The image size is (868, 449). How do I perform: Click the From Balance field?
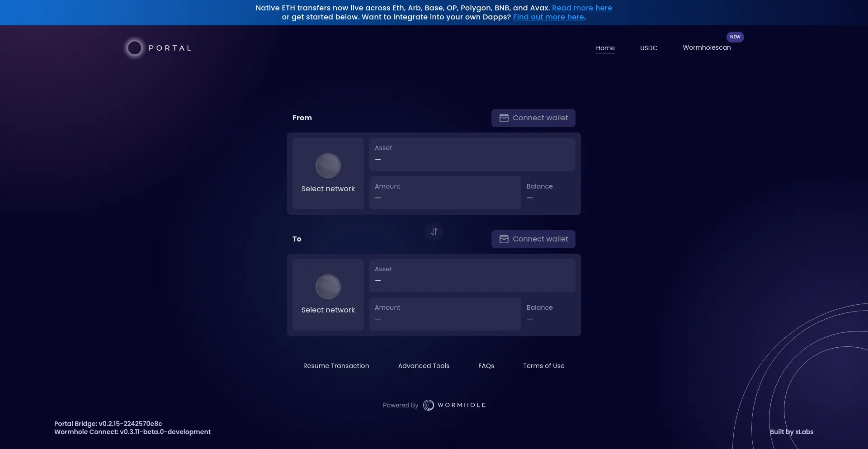click(x=548, y=193)
